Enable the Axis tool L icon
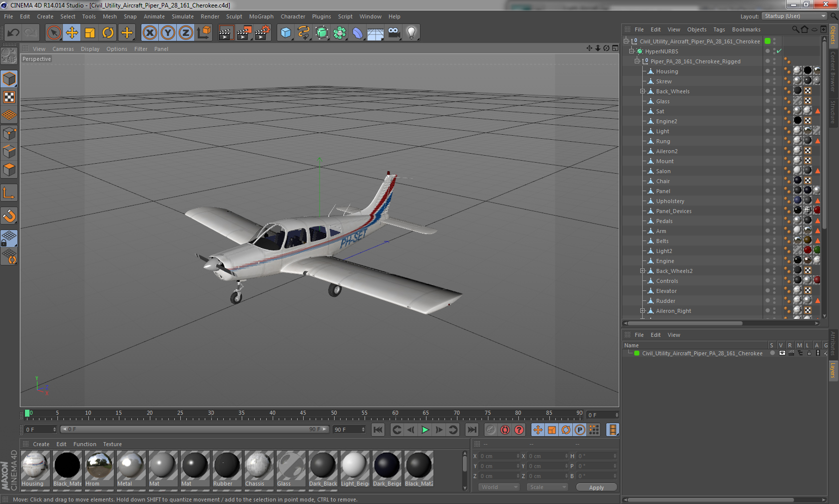Image resolution: width=839 pixels, height=504 pixels. point(9,193)
